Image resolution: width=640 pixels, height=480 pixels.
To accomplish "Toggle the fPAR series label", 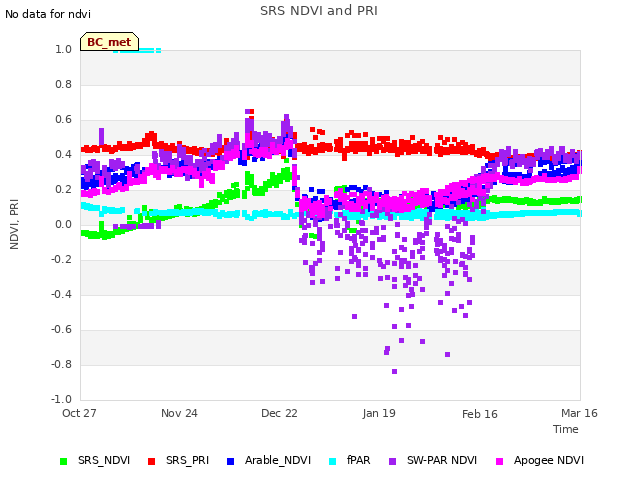I will pyautogui.click(x=358, y=460).
